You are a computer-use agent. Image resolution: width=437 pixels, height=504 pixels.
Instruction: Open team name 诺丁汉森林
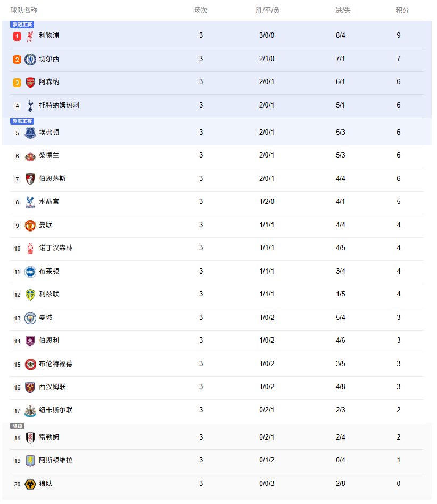[56, 248]
